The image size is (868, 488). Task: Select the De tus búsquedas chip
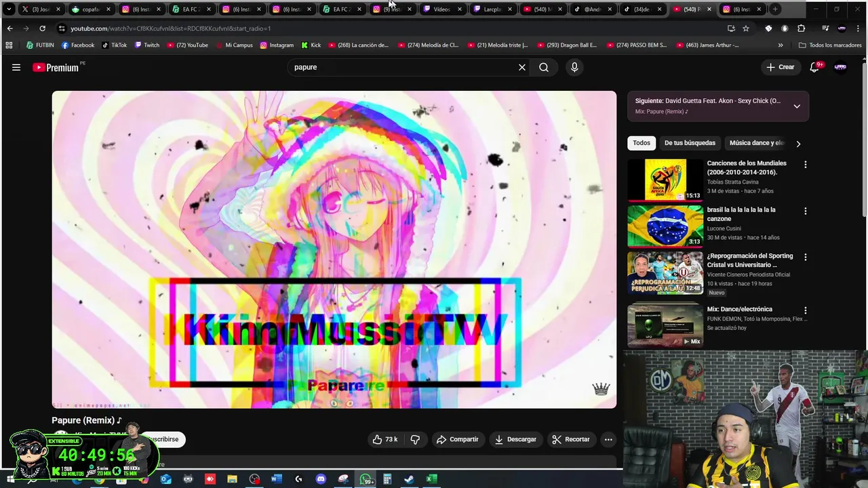click(690, 143)
